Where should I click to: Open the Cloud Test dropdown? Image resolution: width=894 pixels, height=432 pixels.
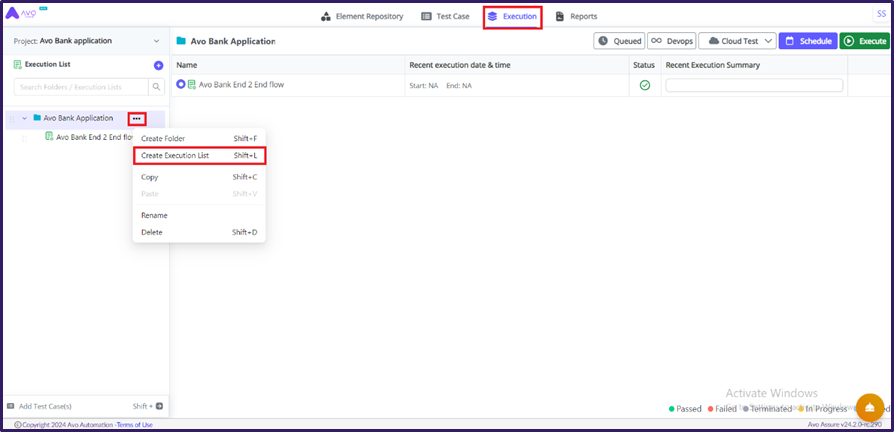pos(737,41)
